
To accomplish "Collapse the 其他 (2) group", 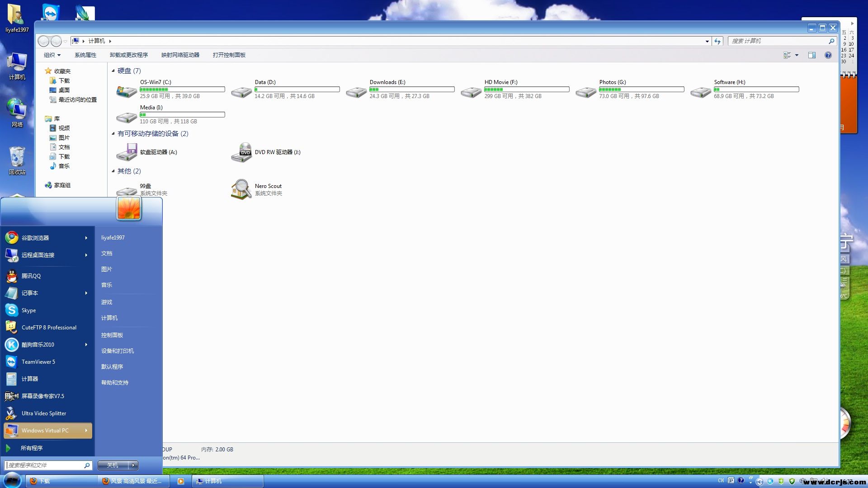I will pyautogui.click(x=113, y=171).
